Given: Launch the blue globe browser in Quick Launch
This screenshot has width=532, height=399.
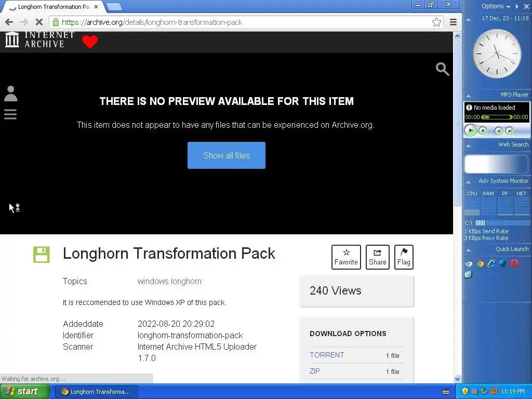Looking at the screenshot, I should (503, 263).
